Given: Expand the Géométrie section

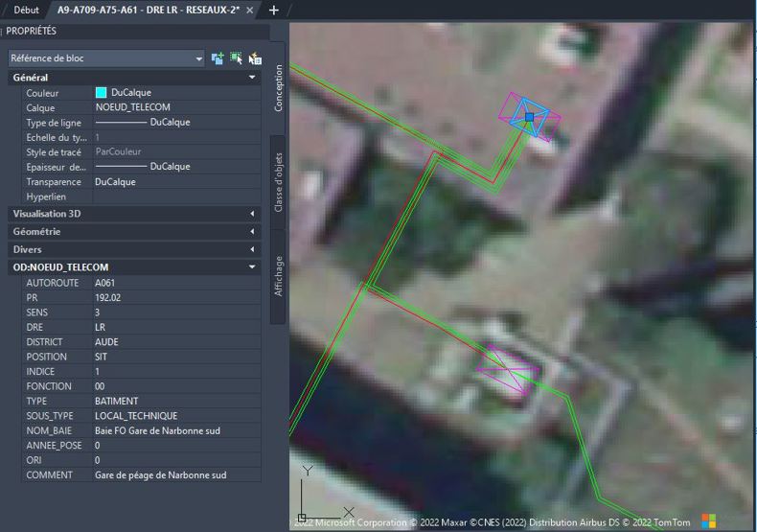Looking at the screenshot, I should (252, 232).
